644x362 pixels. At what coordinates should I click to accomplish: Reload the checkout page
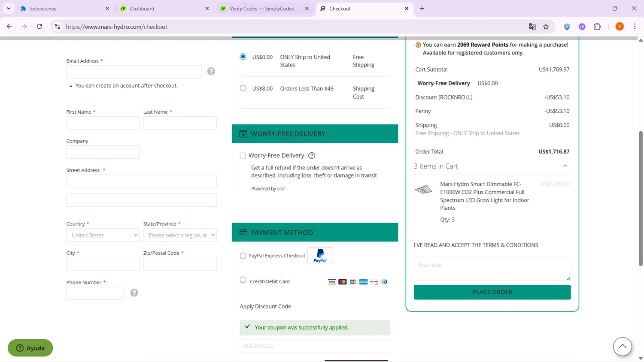(39, 27)
